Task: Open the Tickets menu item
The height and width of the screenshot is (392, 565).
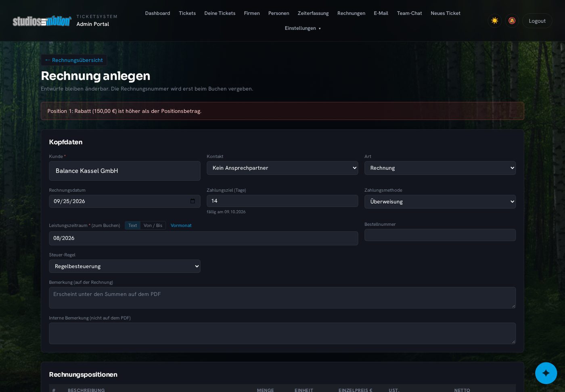Action: pyautogui.click(x=187, y=13)
